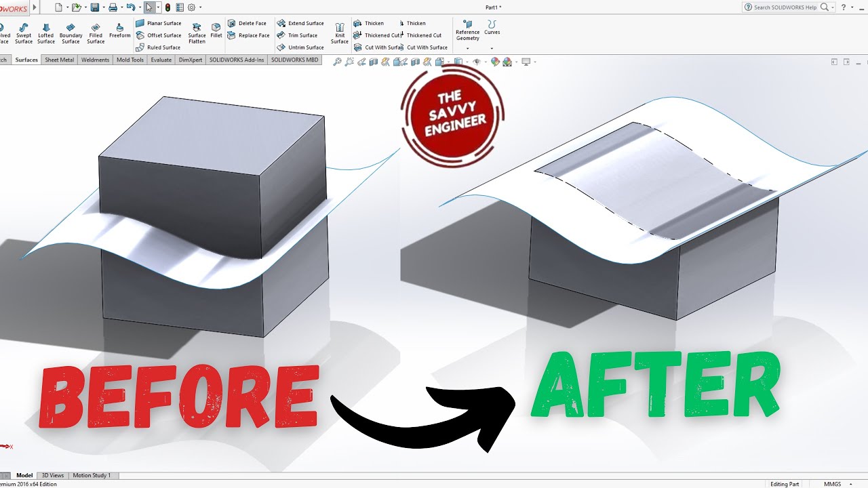Viewport: 868px width, 488px height.
Task: Open the Freeform surface tool
Action: pyautogui.click(x=120, y=30)
